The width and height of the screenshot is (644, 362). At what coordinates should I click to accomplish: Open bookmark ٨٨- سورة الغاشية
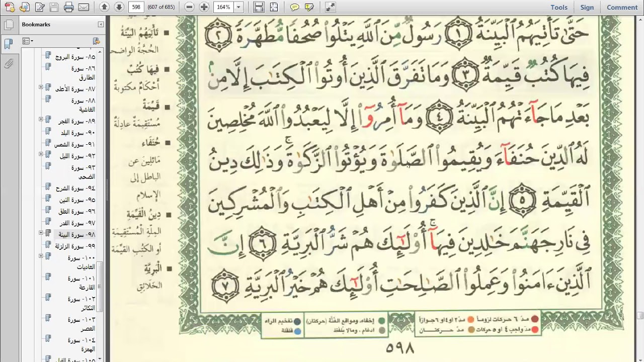[x=83, y=105]
